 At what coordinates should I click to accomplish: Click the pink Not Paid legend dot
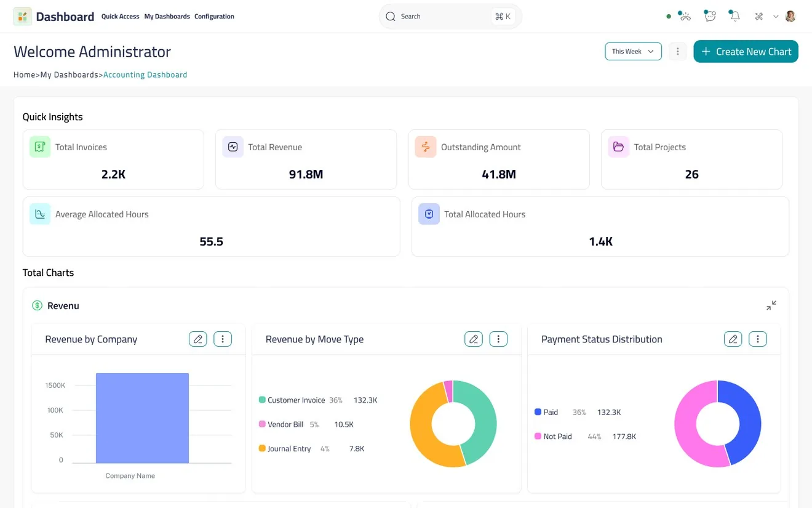pyautogui.click(x=538, y=436)
